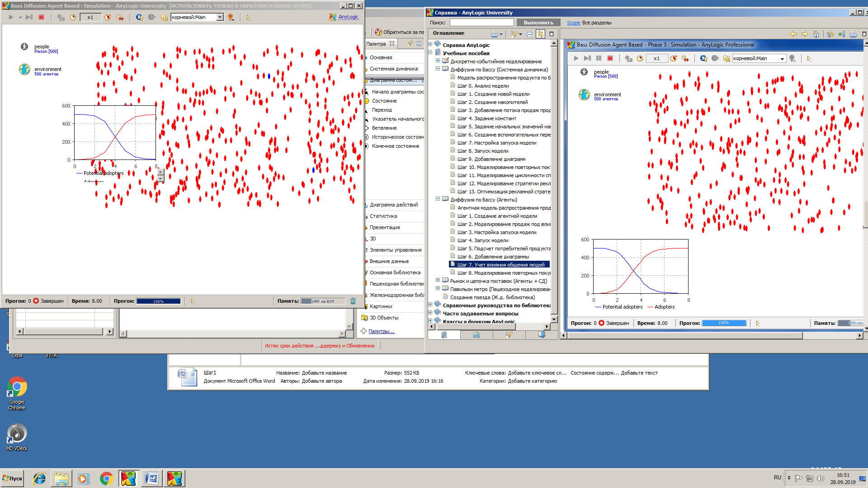
Task: Collapse the Учебные пособия tree node
Action: pyautogui.click(x=430, y=52)
